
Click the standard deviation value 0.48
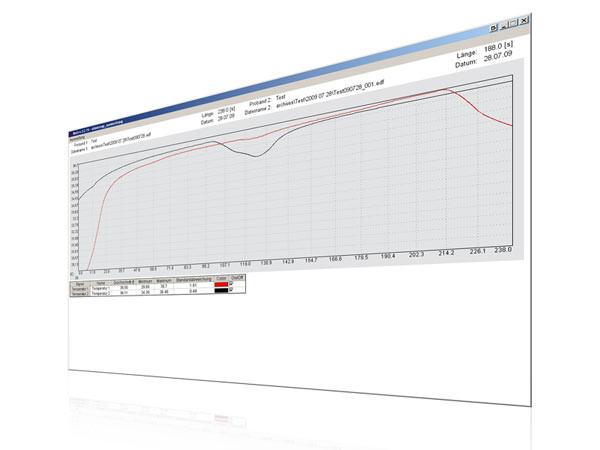pos(193,291)
